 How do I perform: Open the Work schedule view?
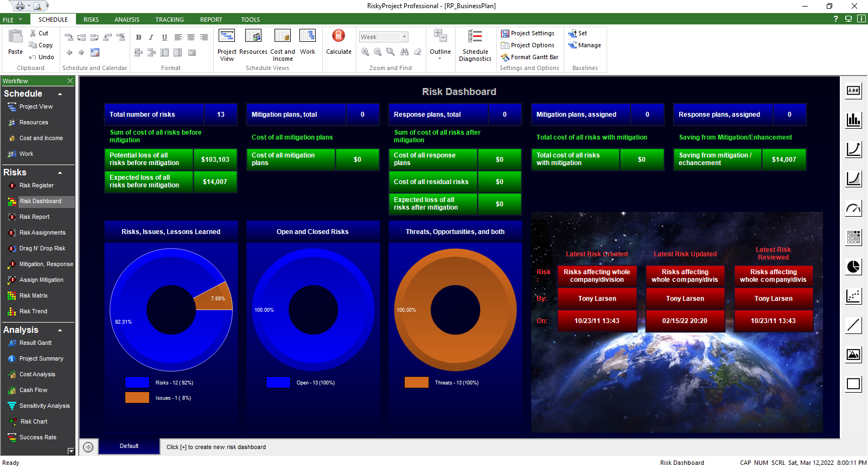click(x=308, y=42)
